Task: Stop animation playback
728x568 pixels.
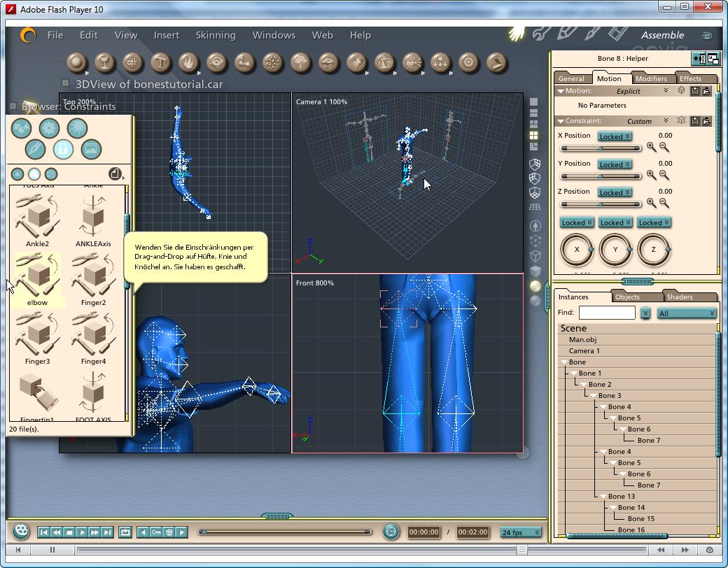Action: pyautogui.click(x=69, y=532)
